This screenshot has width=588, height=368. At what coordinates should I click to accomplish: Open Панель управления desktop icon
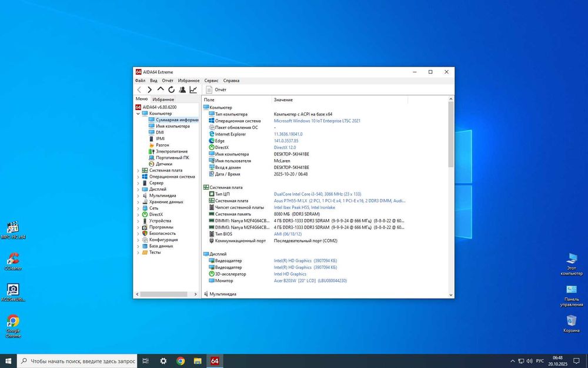572,296
